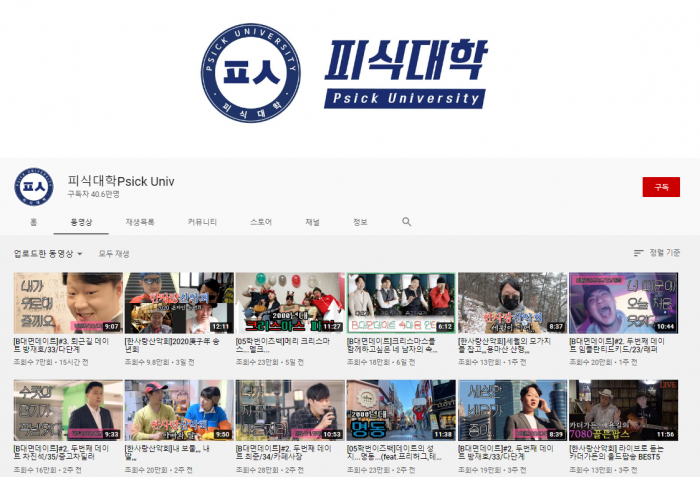
Task: Open the 스토어 tab
Action: pyautogui.click(x=261, y=222)
